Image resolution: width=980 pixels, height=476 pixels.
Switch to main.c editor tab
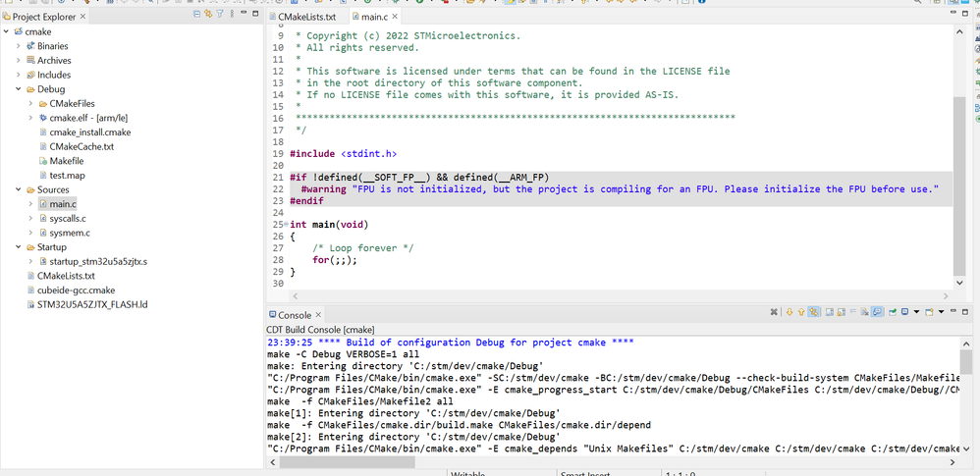click(374, 17)
